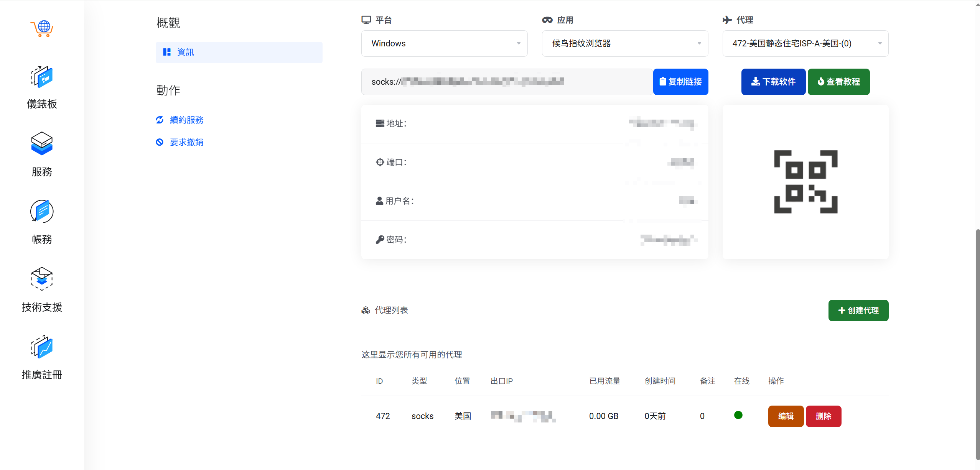Image resolution: width=980 pixels, height=470 pixels.
Task: Click the 已用流量 column header
Action: (604, 381)
